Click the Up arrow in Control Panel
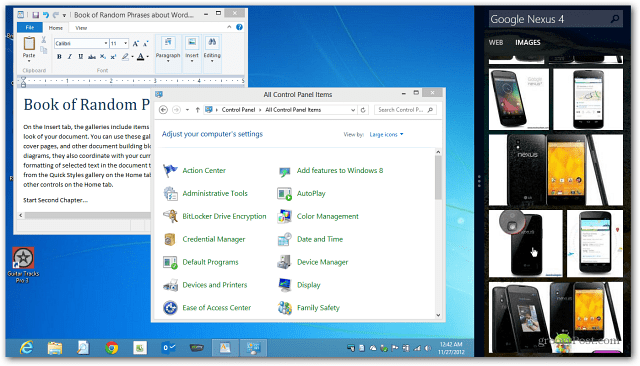Screen dimensions: 640x366 198,110
